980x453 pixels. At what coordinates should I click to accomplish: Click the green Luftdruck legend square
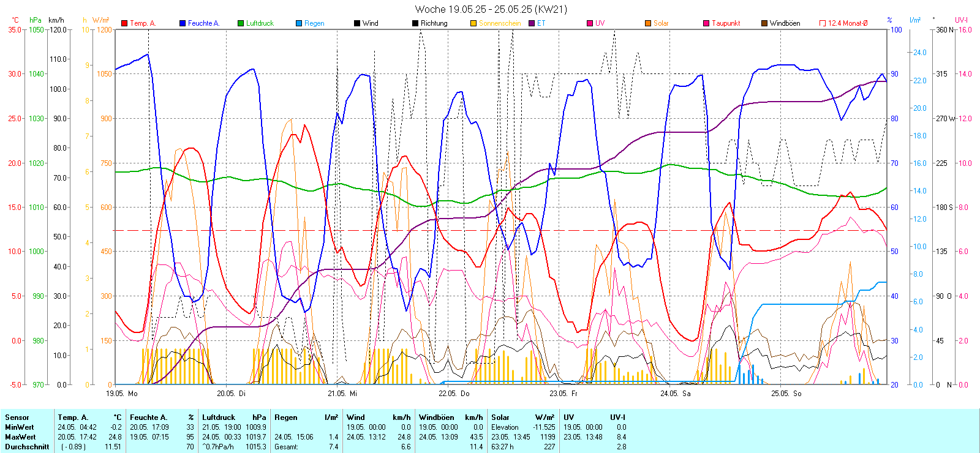241,23
